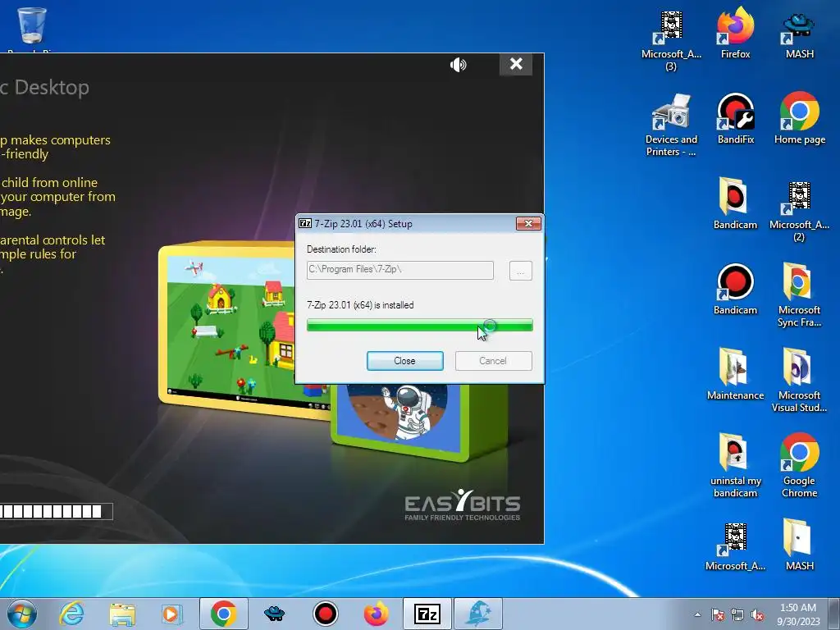Select the MASH shortcut near Firefox

(x=799, y=35)
